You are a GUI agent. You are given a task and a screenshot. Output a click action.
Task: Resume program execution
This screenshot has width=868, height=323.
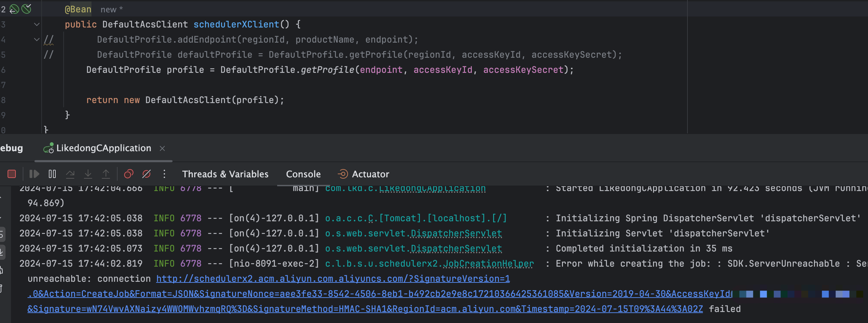coord(34,174)
